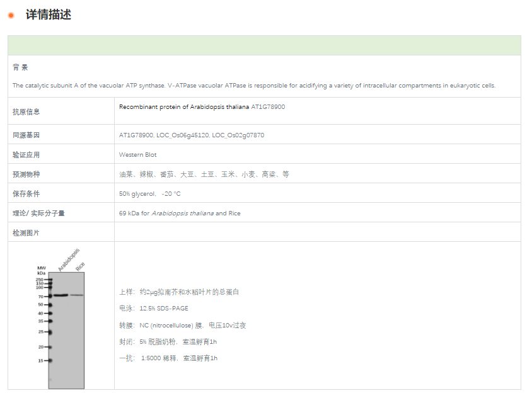Open the western blot gel image
This screenshot has width=532, height=398.
click(x=66, y=327)
